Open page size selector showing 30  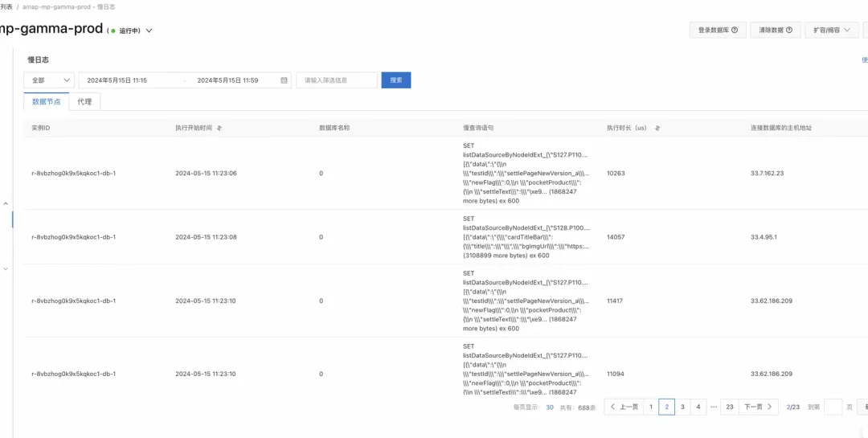click(x=550, y=407)
